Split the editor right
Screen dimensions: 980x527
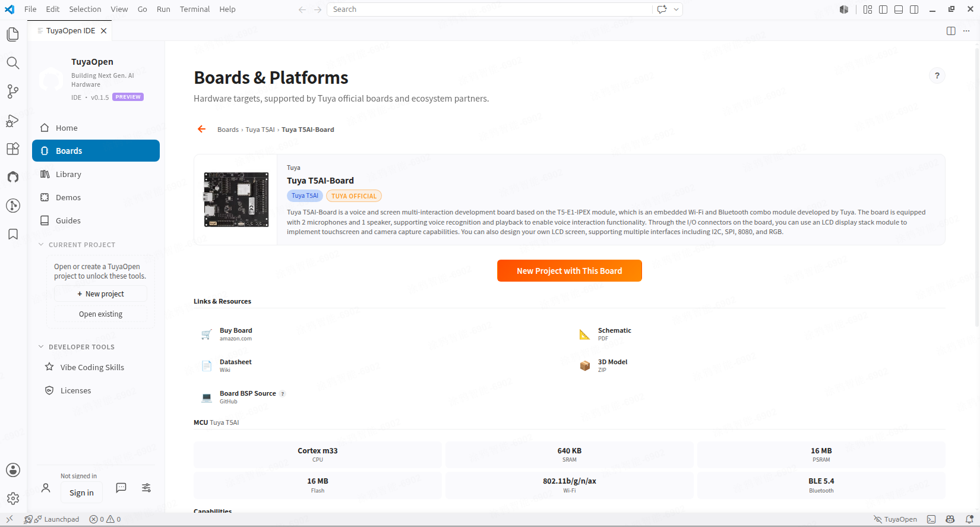tap(951, 31)
